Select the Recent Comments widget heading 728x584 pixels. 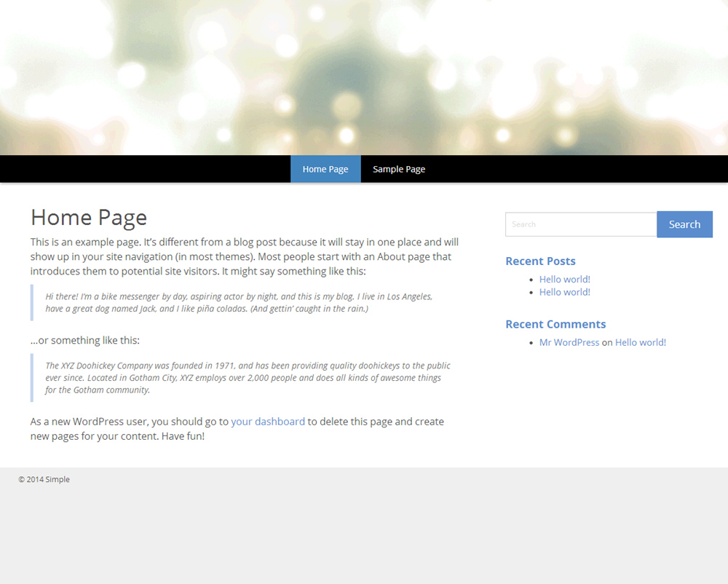click(555, 324)
